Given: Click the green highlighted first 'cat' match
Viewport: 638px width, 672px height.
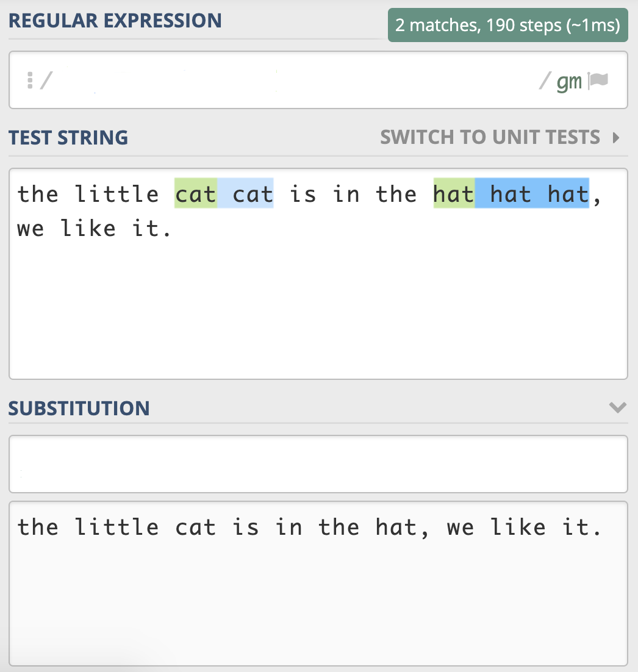Looking at the screenshot, I should [x=196, y=194].
